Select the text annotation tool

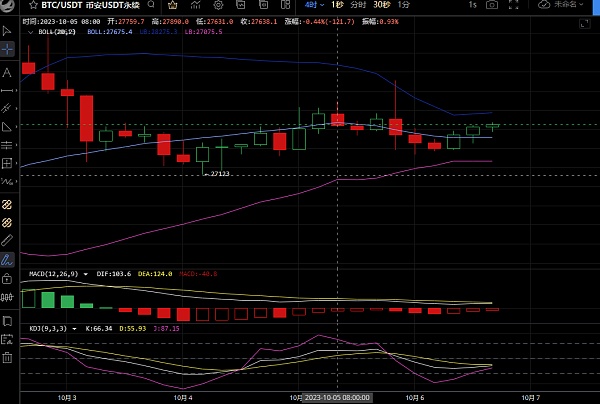point(7,72)
